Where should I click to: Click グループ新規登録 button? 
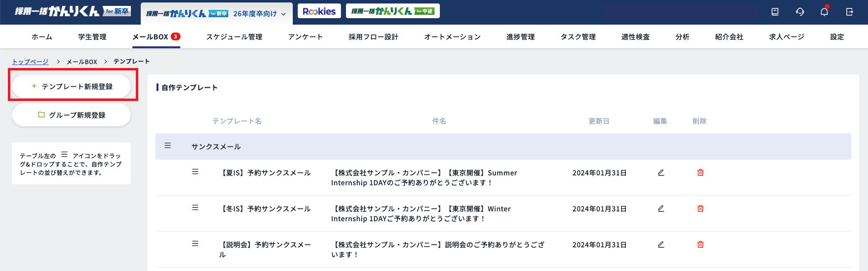[72, 115]
